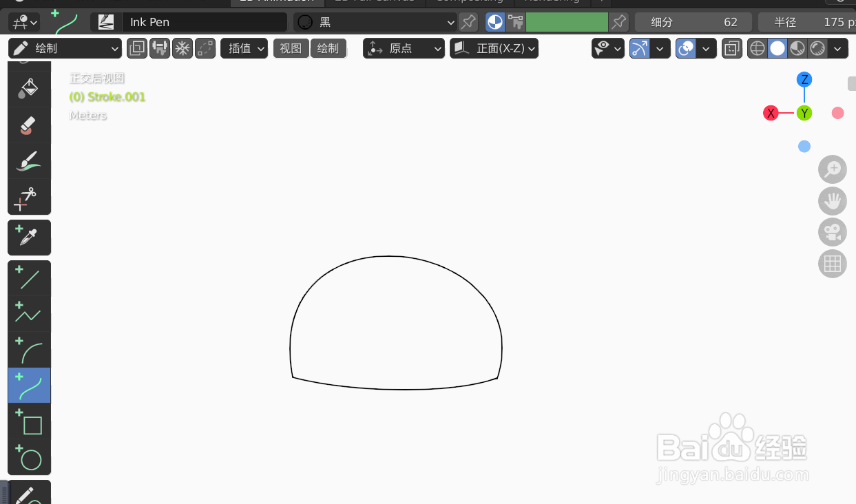Open the 绘制 mode dropdown
This screenshot has height=504, width=856.
point(65,48)
